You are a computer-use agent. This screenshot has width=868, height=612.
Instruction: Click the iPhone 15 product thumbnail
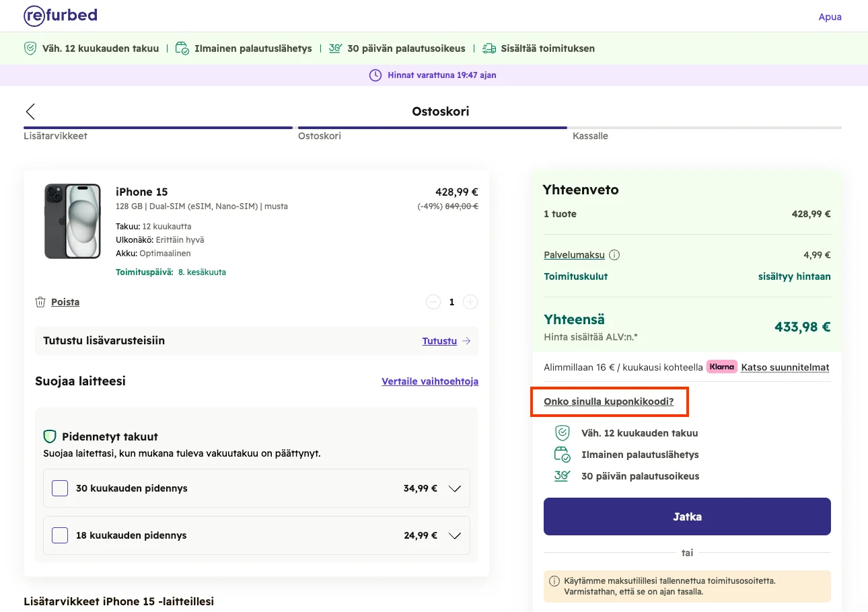click(73, 221)
